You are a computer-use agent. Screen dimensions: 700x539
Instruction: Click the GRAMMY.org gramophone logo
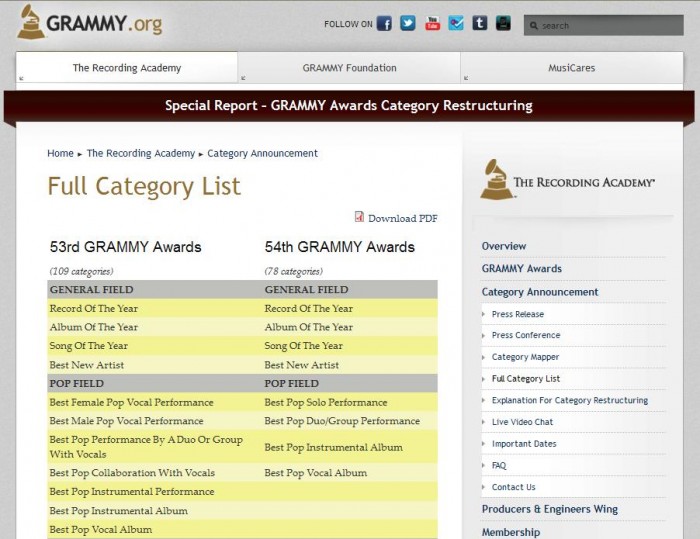pos(30,22)
